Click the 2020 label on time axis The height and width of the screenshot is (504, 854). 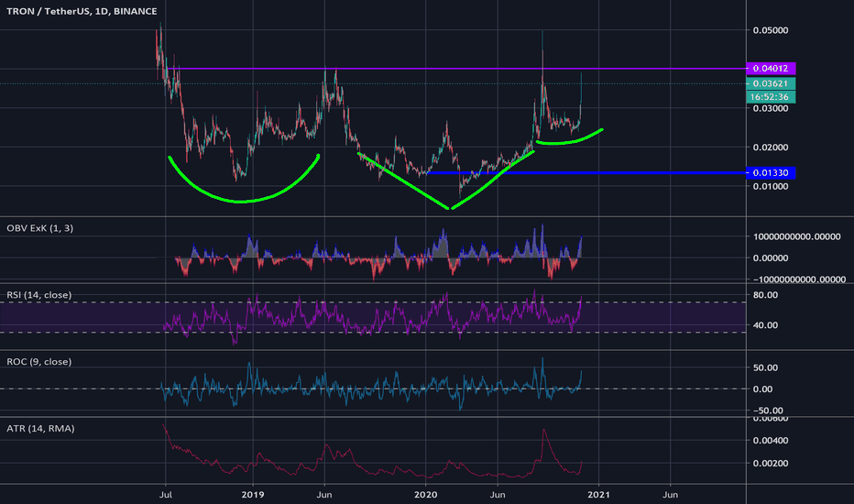point(425,495)
